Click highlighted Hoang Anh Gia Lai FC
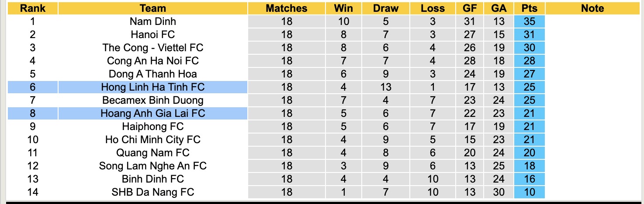This screenshot has width=644, height=204. 153,113
